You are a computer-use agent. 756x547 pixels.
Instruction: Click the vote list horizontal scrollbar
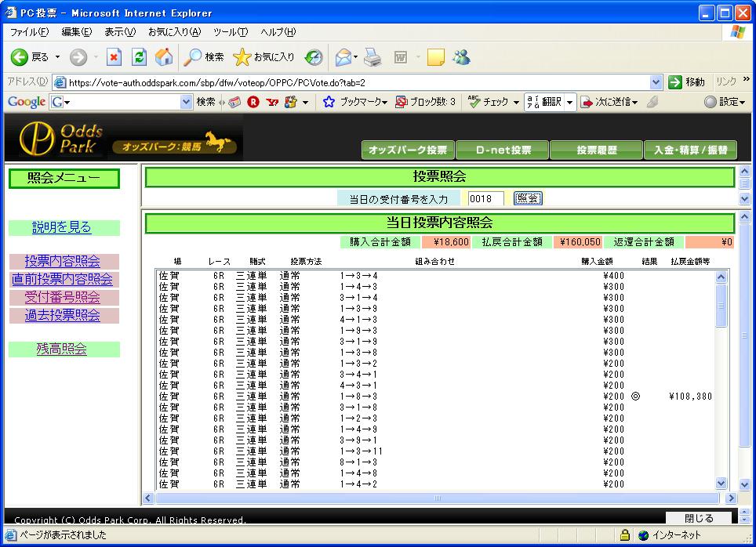point(438,498)
